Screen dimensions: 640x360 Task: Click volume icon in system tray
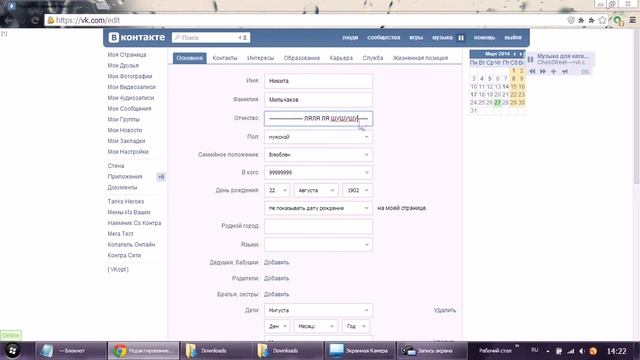point(582,351)
